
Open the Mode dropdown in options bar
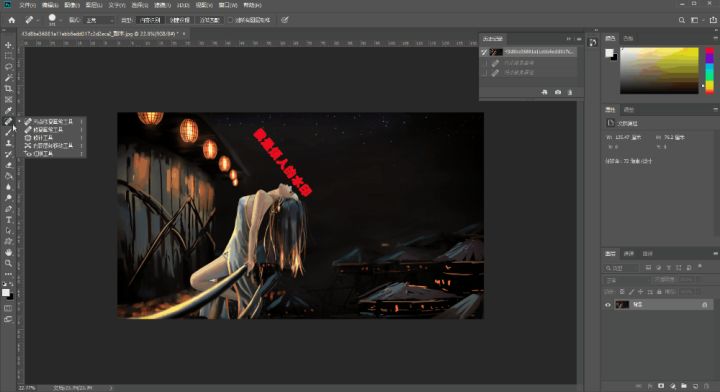click(x=99, y=20)
